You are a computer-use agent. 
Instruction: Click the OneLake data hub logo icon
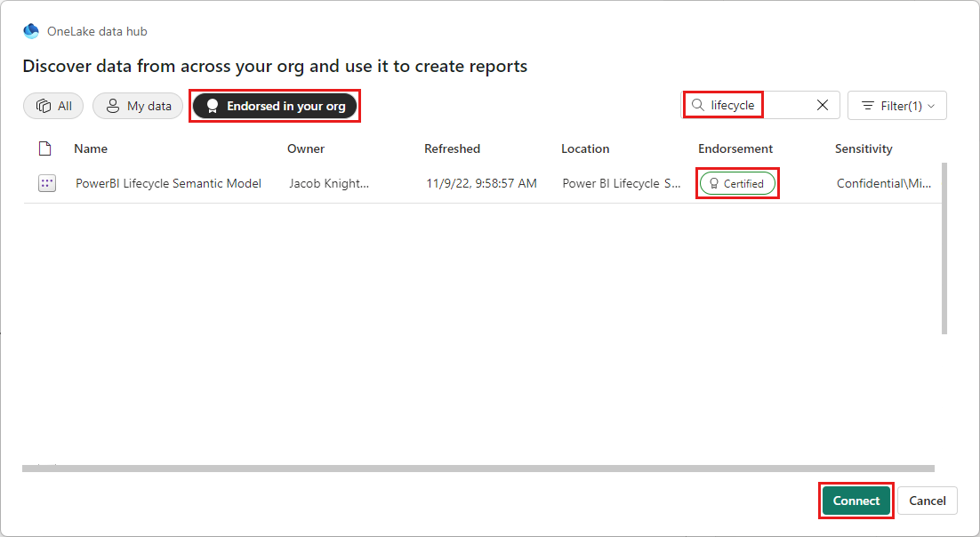30,29
